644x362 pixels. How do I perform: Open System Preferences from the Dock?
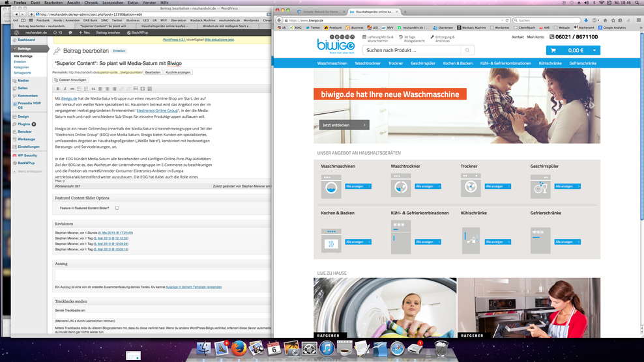(x=309, y=349)
